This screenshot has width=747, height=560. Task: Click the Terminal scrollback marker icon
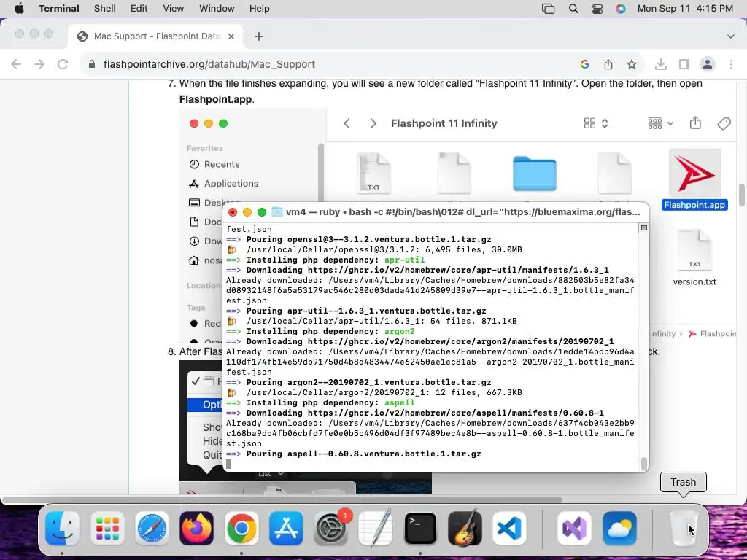[643, 228]
